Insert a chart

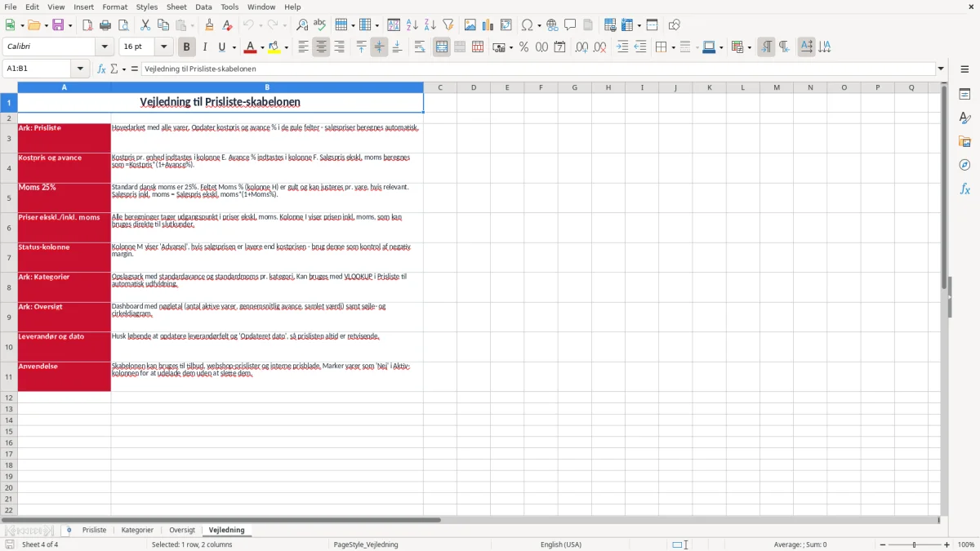(488, 25)
